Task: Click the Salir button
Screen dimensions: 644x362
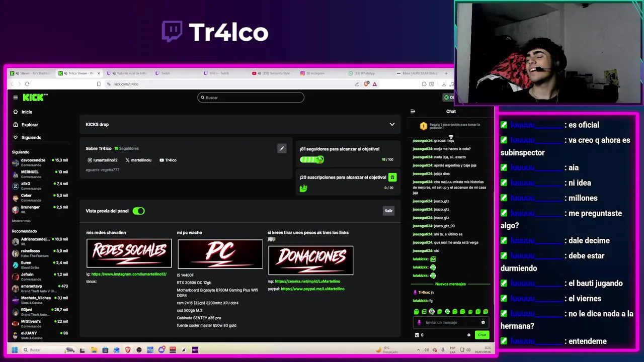Action: click(388, 211)
